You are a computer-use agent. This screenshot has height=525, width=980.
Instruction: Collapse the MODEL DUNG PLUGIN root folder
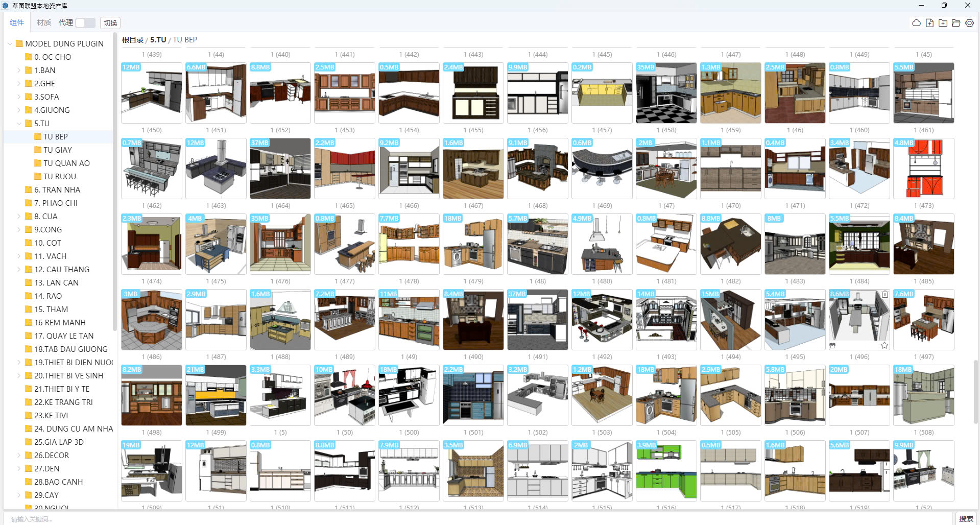(x=10, y=44)
